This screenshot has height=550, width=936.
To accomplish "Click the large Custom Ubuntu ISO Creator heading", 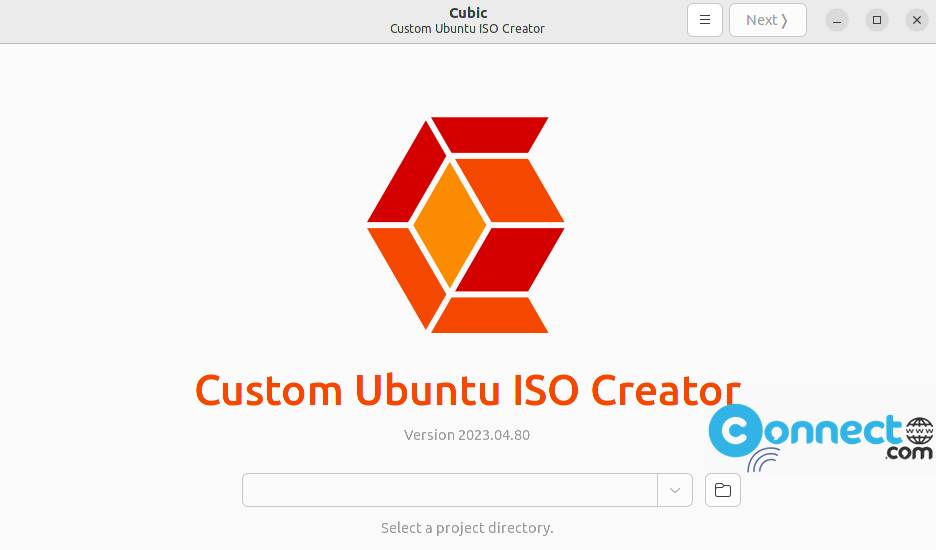I will 467,391.
